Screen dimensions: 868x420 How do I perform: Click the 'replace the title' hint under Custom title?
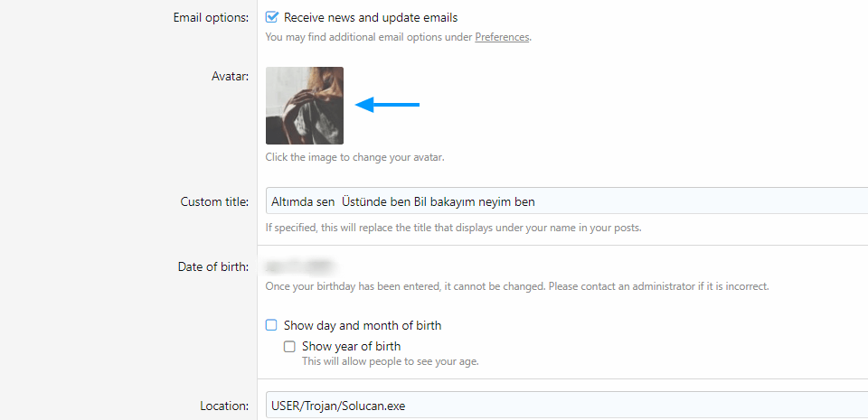point(453,228)
